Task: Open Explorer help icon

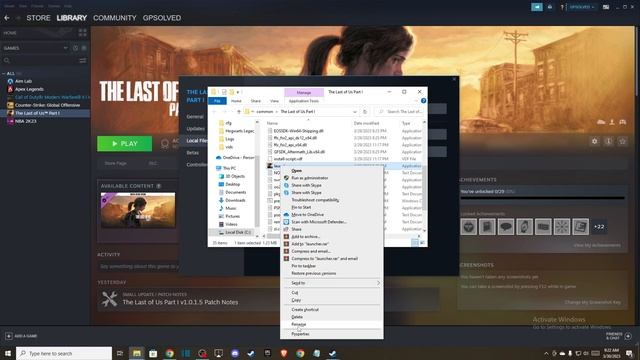Action: click(423, 101)
